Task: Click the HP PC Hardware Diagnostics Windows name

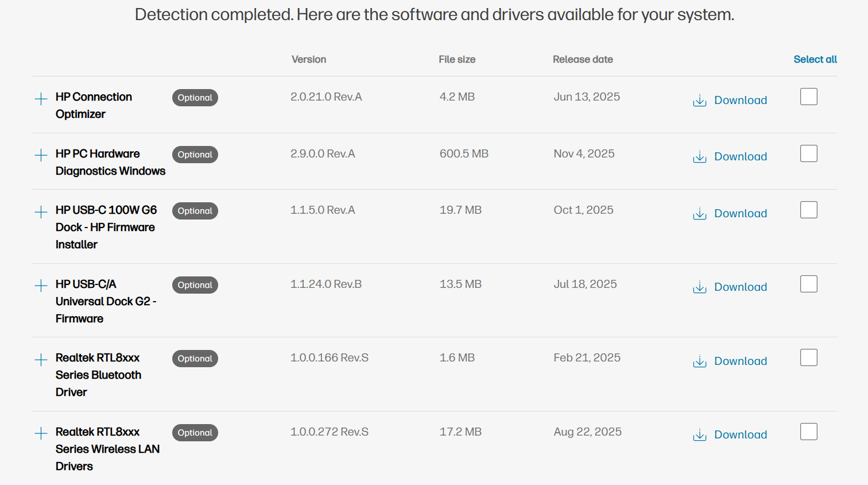Action: click(110, 162)
